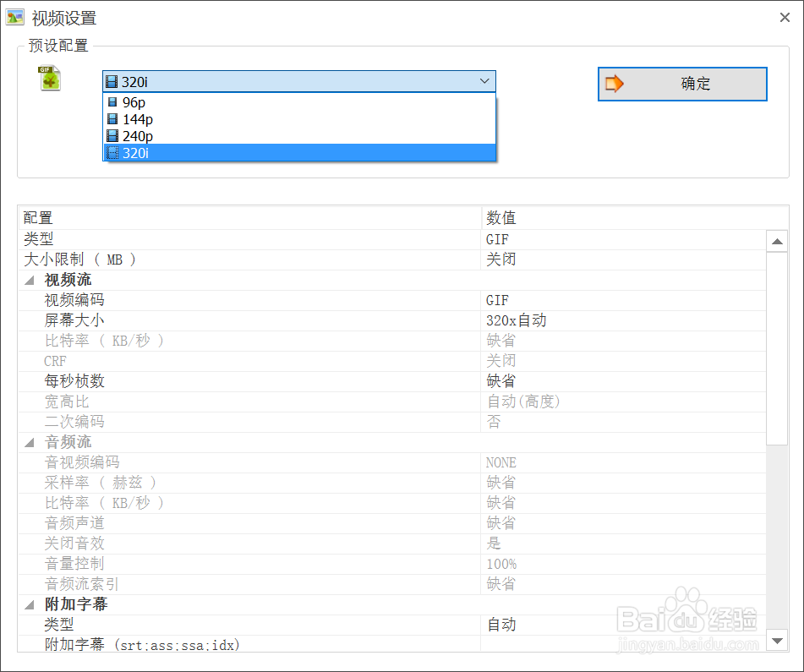The height and width of the screenshot is (672, 804).
Task: Select the 屏幕大小 row
Action: coord(392,320)
